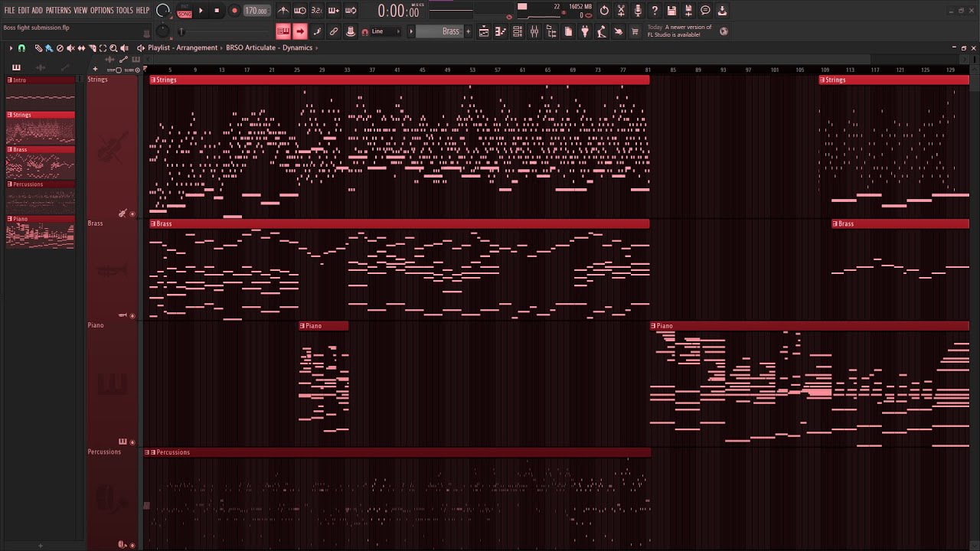Expand playlist options menu arrow
Image resolution: width=980 pixels, height=551 pixels.
click(11, 47)
